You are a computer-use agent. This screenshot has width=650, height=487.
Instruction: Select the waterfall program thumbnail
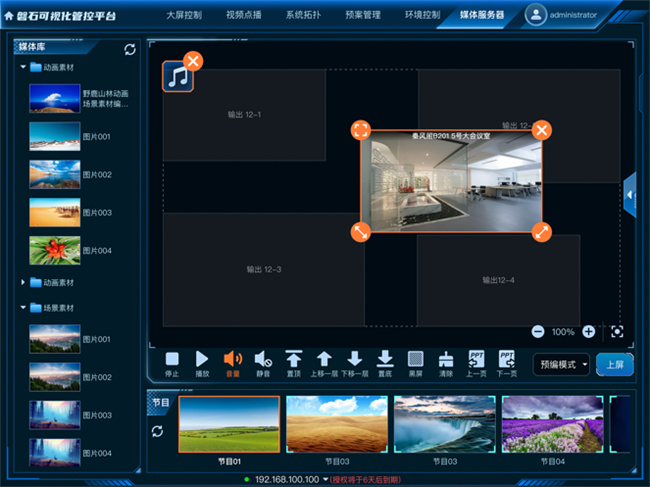click(445, 424)
